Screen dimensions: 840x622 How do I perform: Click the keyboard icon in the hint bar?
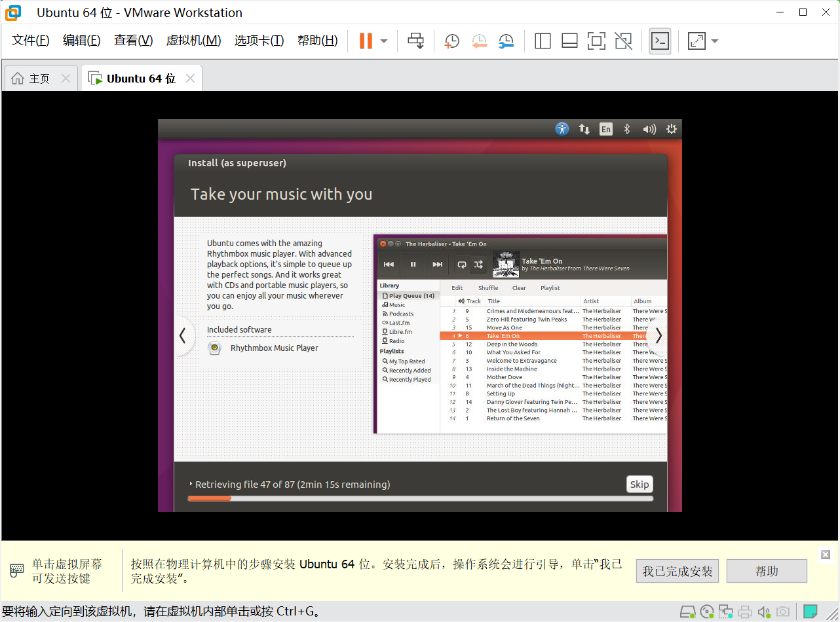coord(17,571)
